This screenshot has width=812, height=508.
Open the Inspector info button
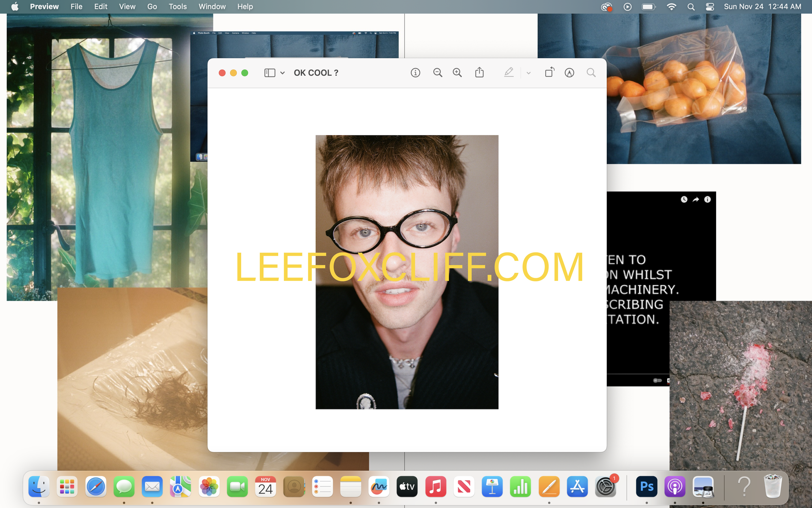(415, 72)
